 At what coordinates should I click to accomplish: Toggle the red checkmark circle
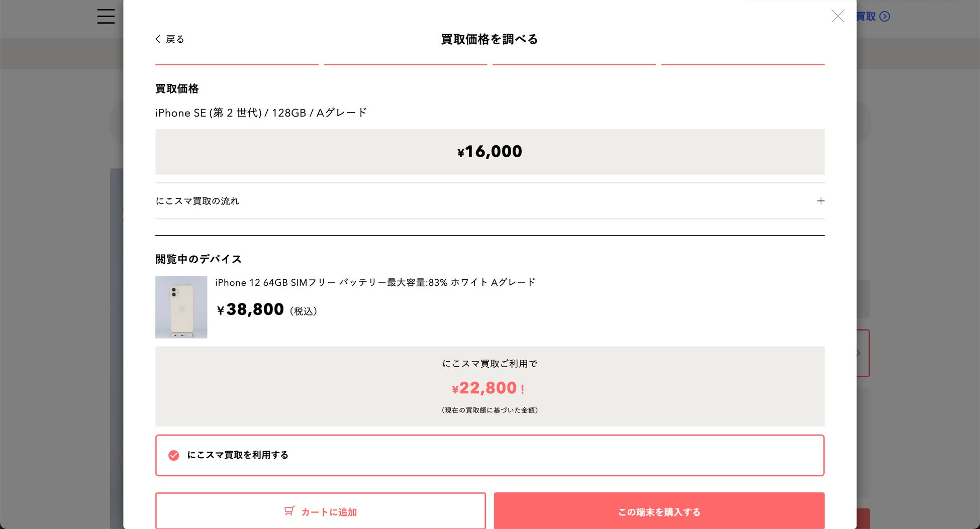(173, 455)
